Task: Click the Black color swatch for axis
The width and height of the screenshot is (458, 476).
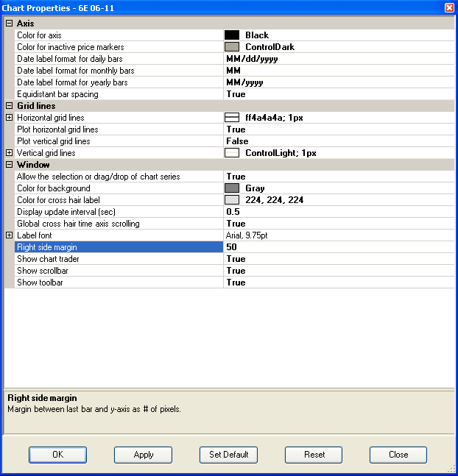Action: [x=232, y=35]
